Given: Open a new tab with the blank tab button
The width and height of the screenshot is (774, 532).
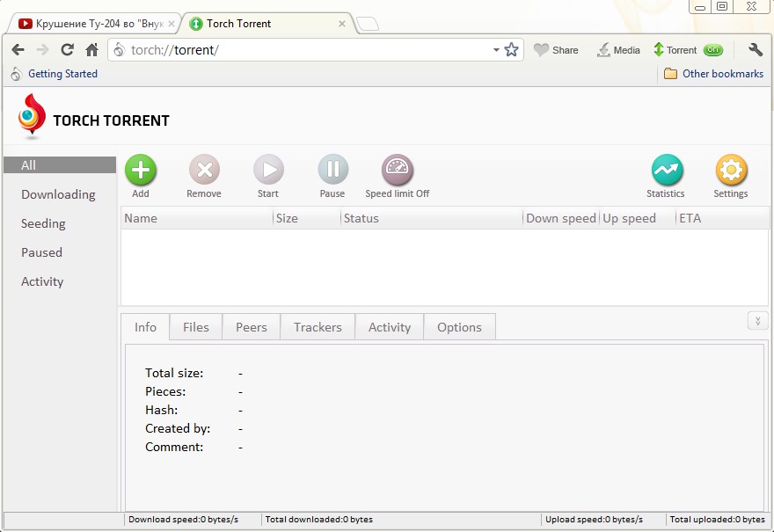Looking at the screenshot, I should [x=368, y=24].
